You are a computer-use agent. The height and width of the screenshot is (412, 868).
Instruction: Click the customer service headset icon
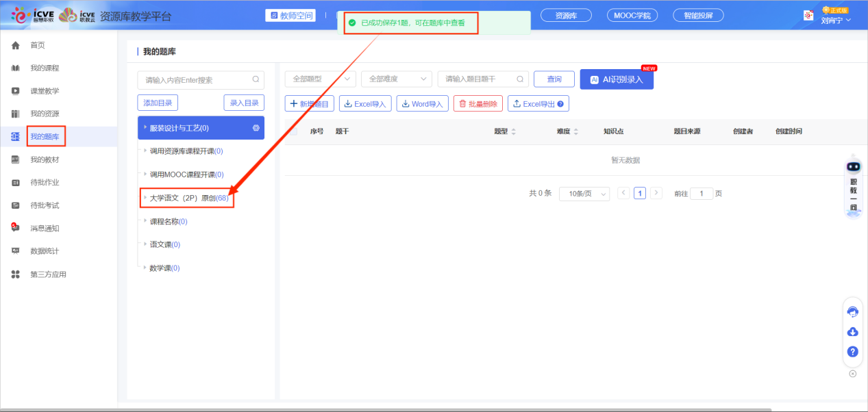click(852, 311)
